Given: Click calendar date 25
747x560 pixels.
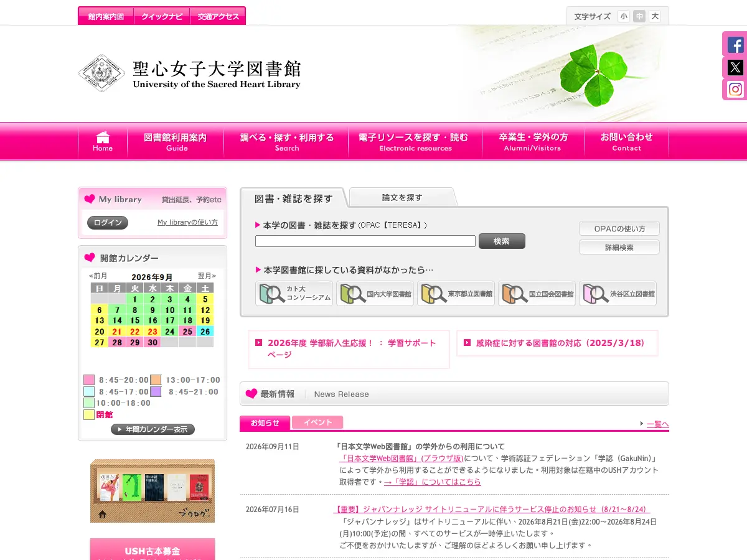Looking at the screenshot, I should click(x=187, y=332).
